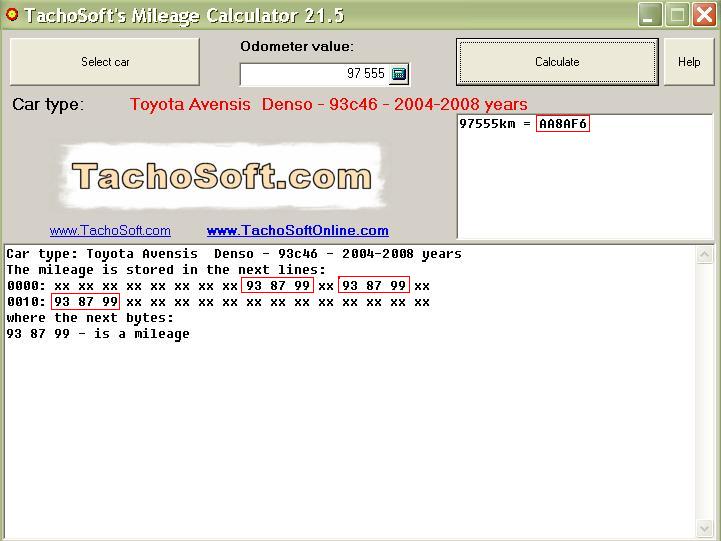Open the calculator icon in Odometer field
Viewport: 721px width, 541px height.
399,74
